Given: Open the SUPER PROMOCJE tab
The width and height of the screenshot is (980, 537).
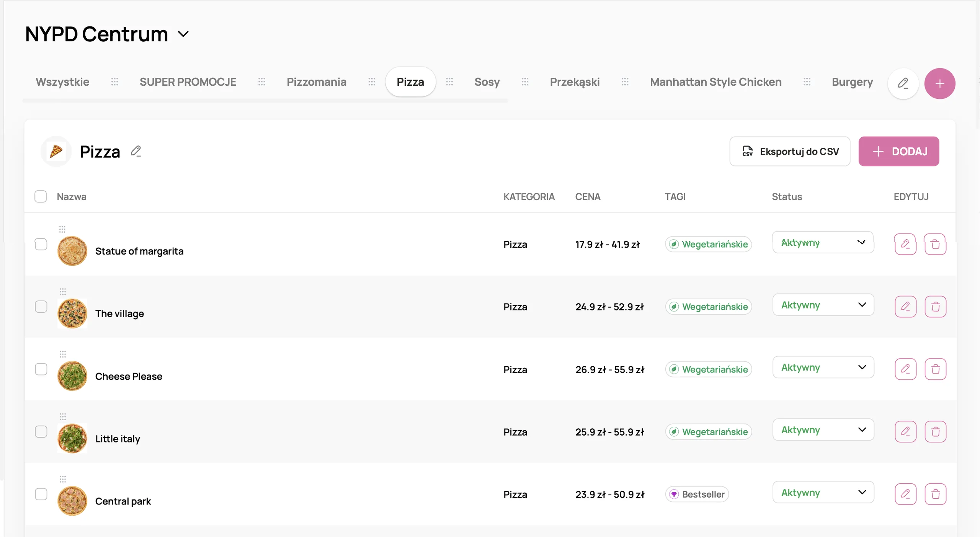Looking at the screenshot, I should click(x=188, y=82).
